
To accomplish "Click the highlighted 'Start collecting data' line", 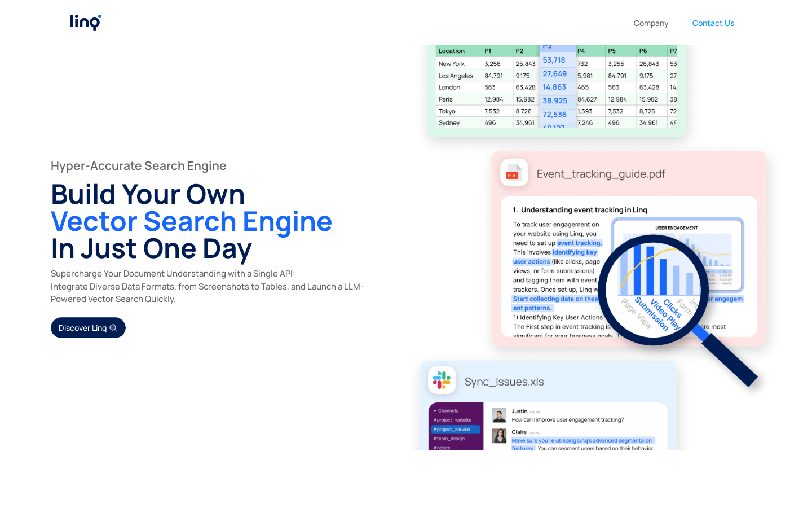I will coord(555,299).
